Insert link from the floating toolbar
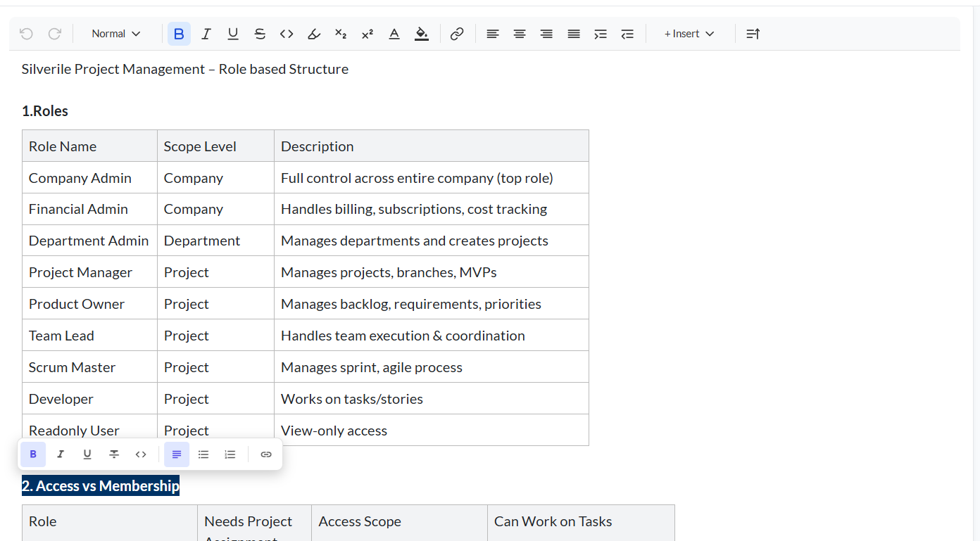 [266, 454]
